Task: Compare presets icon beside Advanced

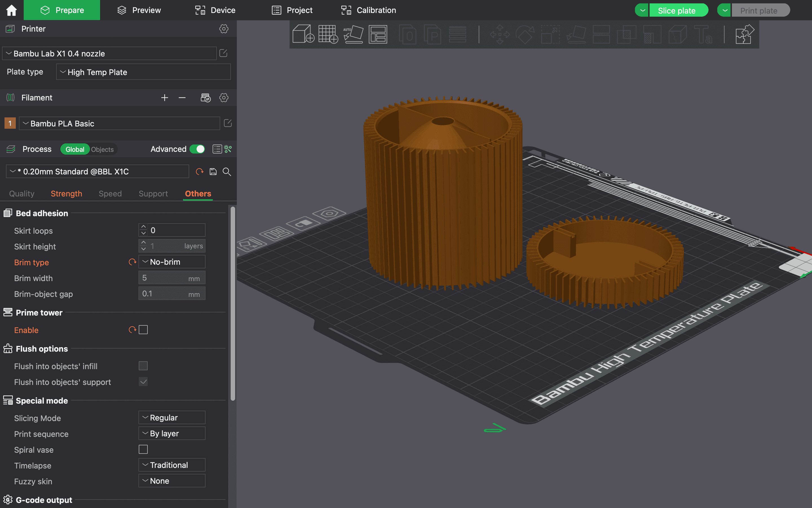Action: click(x=228, y=149)
